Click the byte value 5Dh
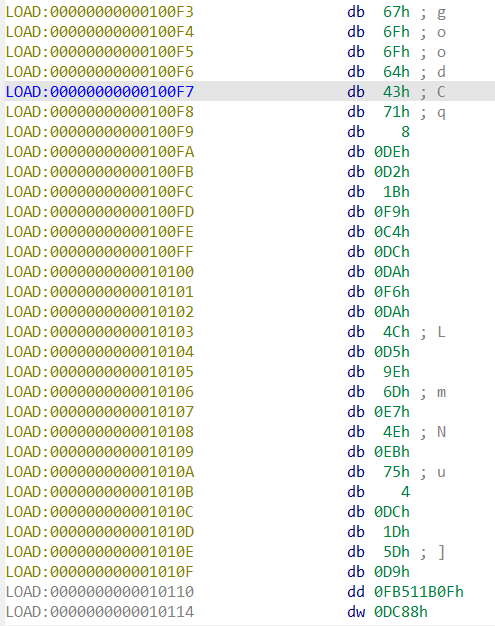Image resolution: width=495 pixels, height=626 pixels. click(x=396, y=552)
